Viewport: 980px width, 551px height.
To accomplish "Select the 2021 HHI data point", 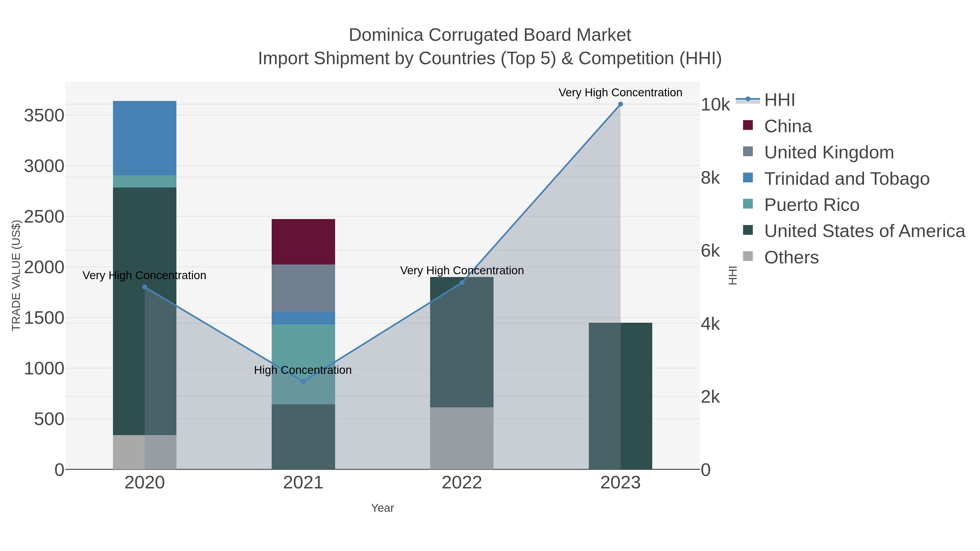I will 303,382.
